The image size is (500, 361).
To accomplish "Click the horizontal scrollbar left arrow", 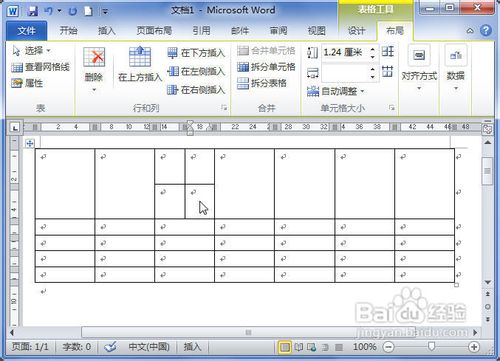I will pos(13,332).
